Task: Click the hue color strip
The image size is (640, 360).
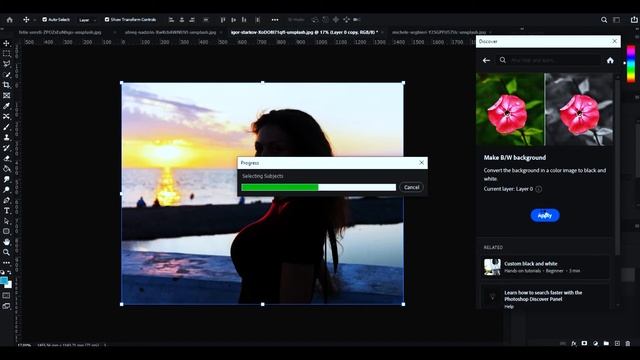Action: coord(631,64)
